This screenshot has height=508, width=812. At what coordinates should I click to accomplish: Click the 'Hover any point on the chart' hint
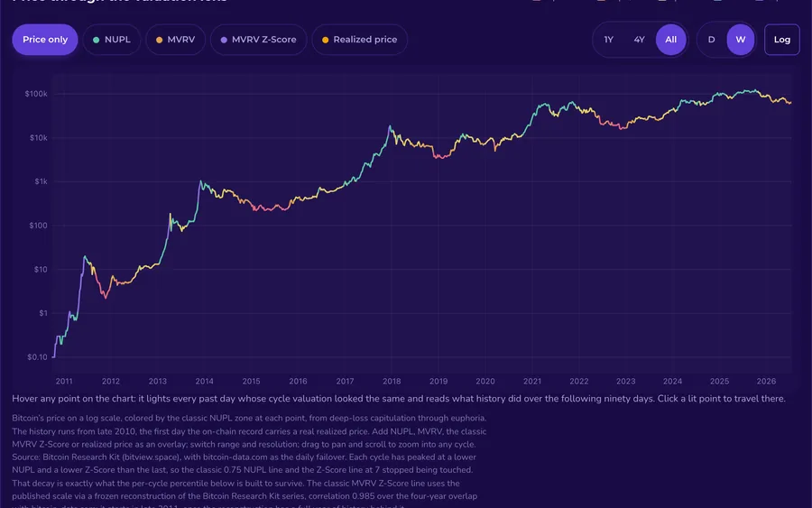pyautogui.click(x=399, y=399)
